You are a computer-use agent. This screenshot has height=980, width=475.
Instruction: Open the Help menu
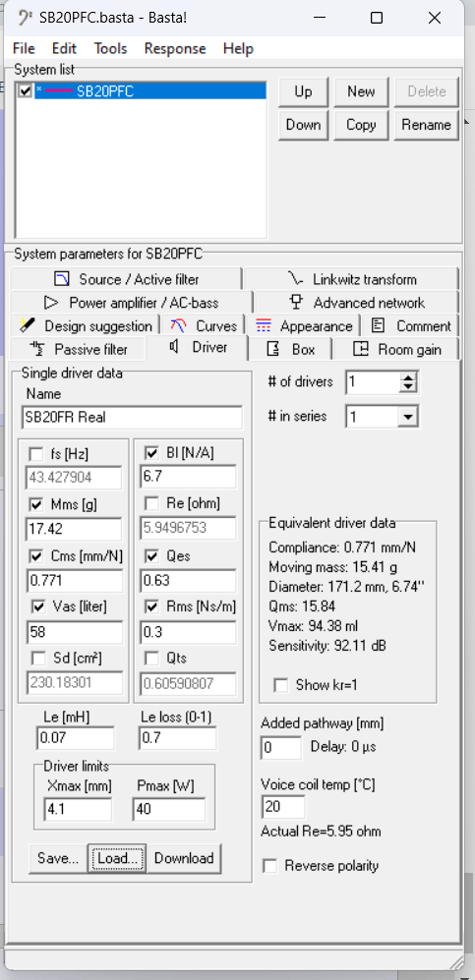(238, 49)
